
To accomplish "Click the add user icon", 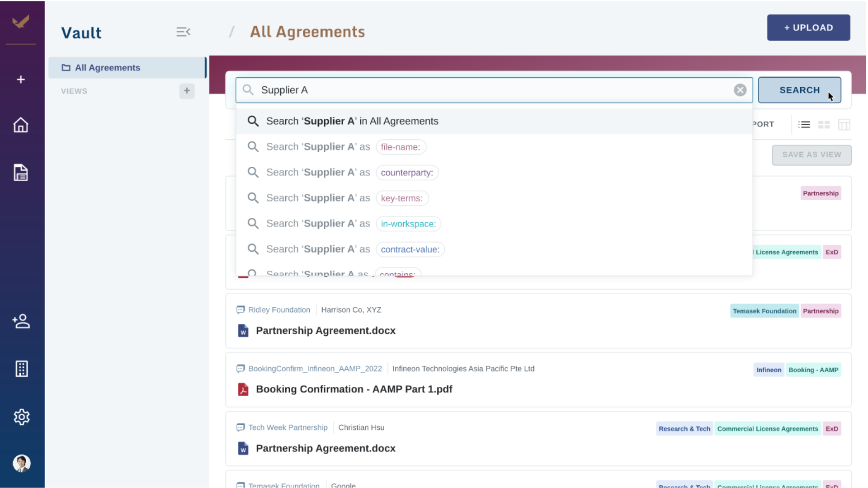I will 21,321.
